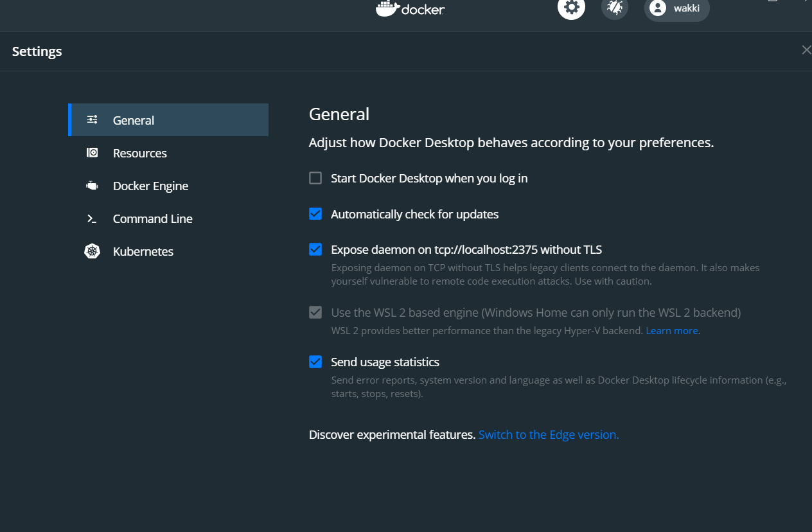Viewport: 812px width, 532px height.
Task: Click the Kubernetes wheel icon
Action: click(93, 251)
